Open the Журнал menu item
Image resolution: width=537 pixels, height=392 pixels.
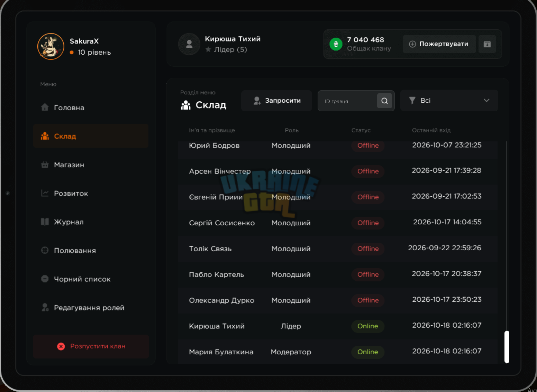pyautogui.click(x=91, y=222)
